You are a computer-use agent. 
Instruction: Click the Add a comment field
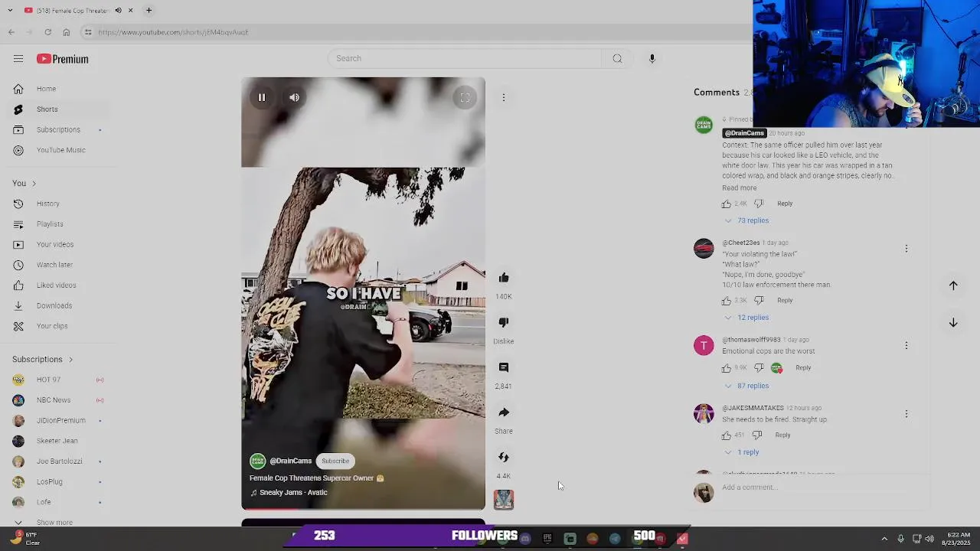pos(824,487)
